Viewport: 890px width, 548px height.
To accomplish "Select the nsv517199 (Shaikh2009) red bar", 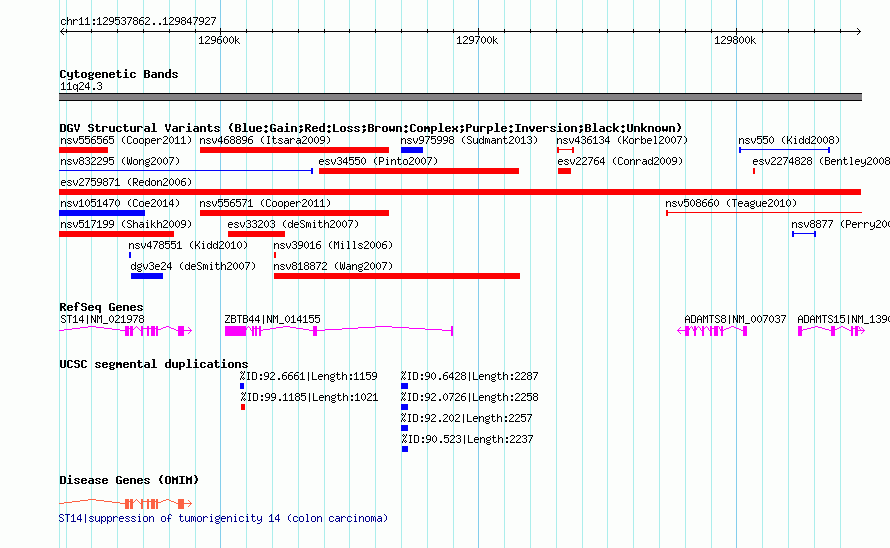I will (116, 234).
